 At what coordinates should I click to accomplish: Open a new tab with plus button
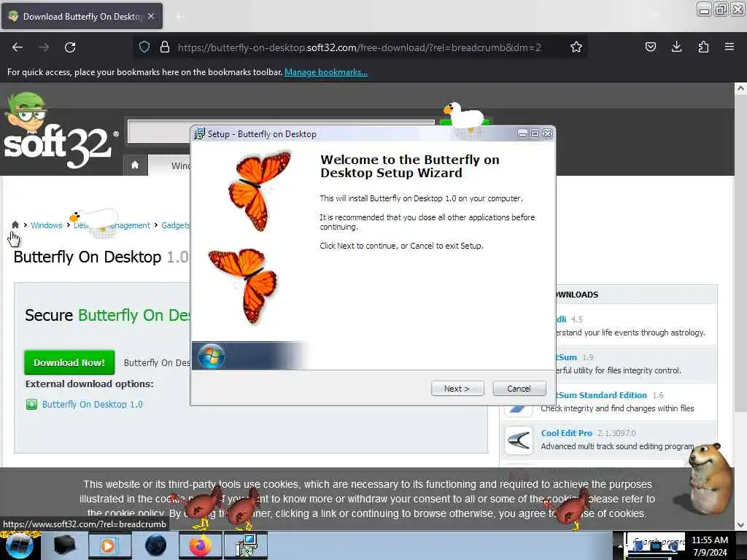coord(179,17)
